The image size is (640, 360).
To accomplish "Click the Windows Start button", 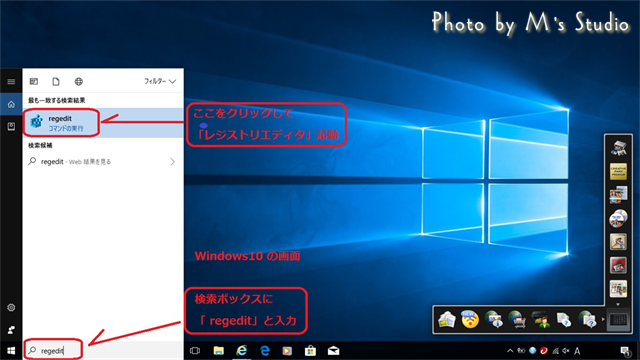I will 11,351.
